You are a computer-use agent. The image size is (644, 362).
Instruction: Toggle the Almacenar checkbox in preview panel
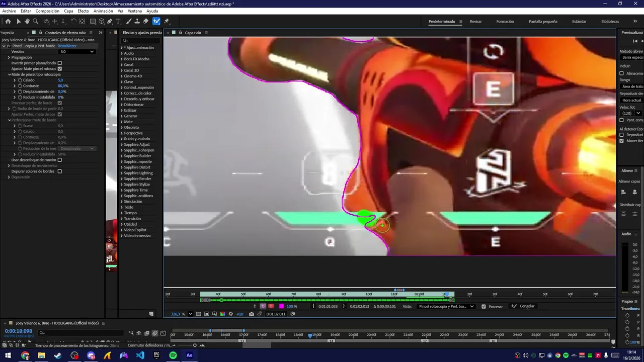point(621,73)
